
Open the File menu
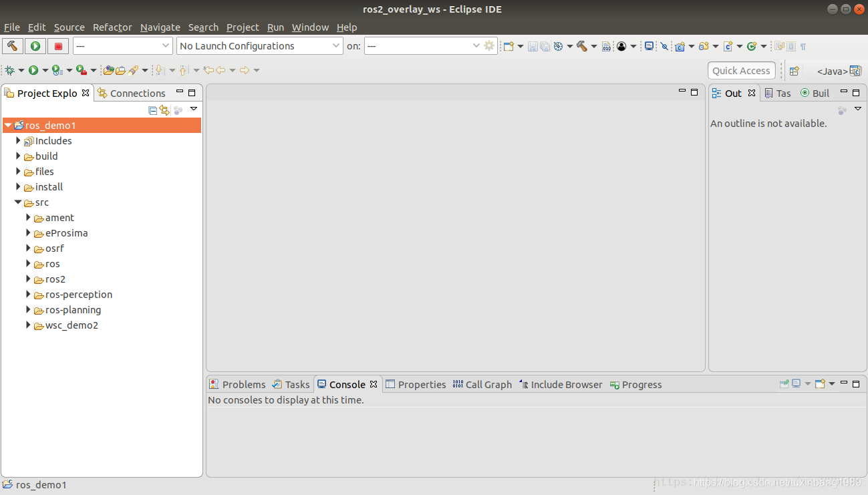tap(12, 27)
